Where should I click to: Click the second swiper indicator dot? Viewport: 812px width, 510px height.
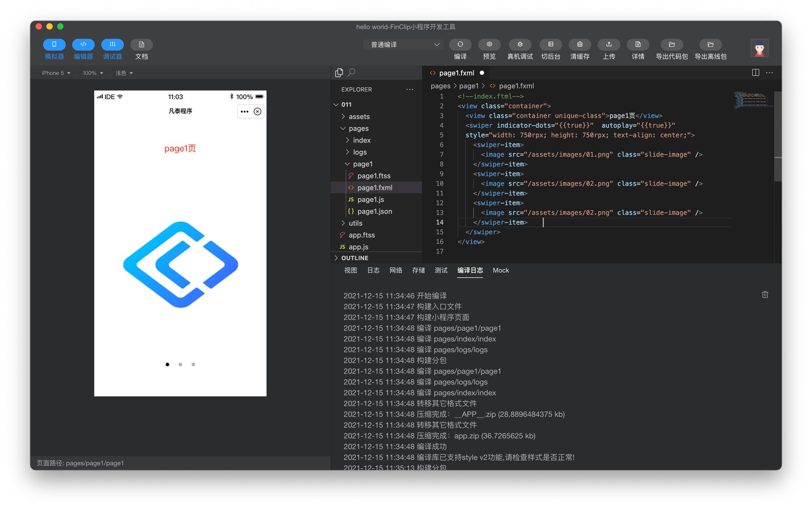(x=180, y=365)
